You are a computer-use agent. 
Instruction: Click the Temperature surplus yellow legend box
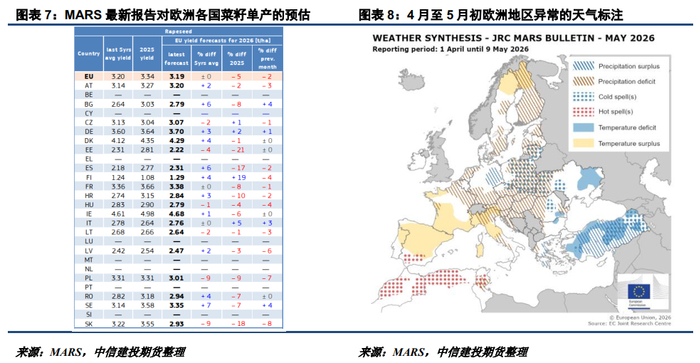[583, 143]
